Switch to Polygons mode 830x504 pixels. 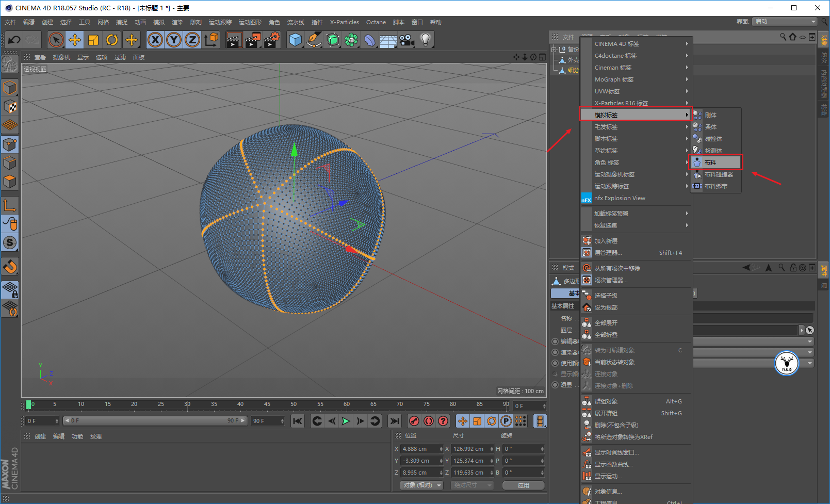click(x=10, y=182)
